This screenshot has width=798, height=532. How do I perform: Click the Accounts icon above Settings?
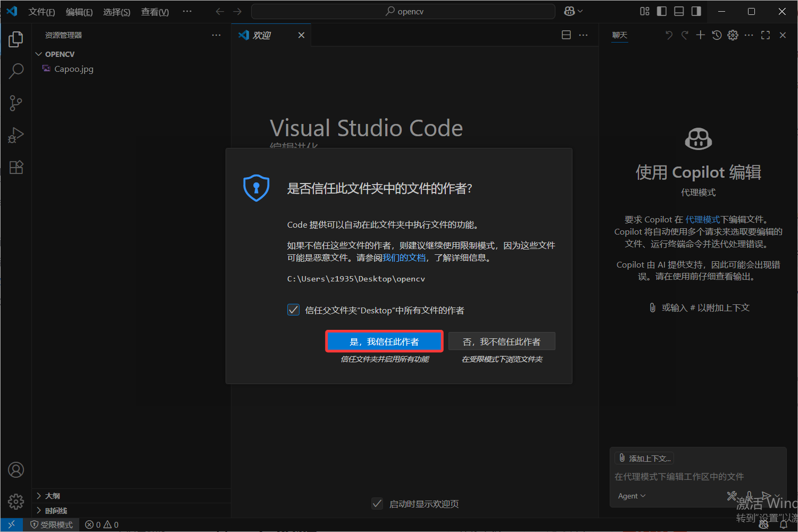tap(16, 470)
